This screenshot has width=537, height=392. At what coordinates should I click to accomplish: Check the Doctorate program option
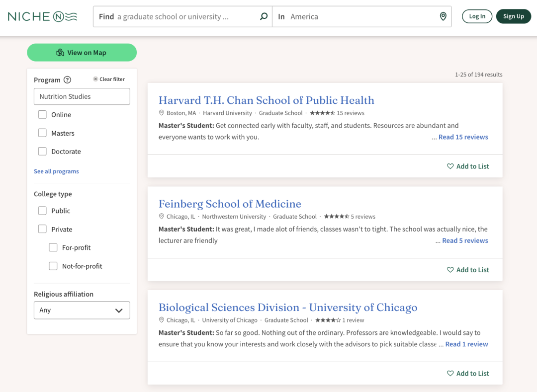pos(42,151)
